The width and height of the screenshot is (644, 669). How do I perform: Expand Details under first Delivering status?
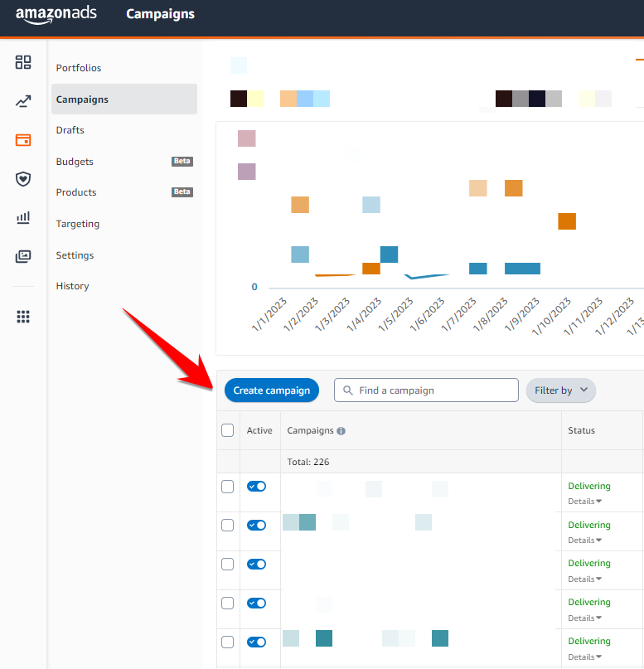click(x=584, y=502)
